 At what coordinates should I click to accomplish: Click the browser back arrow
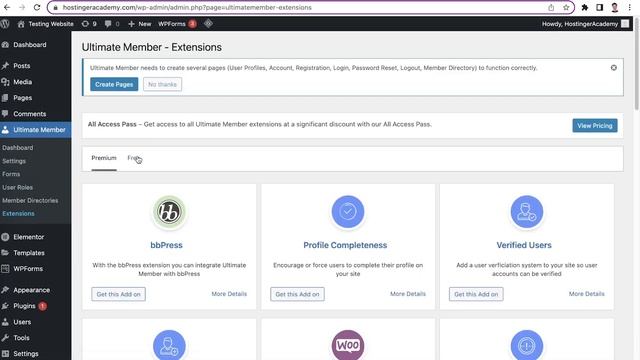7,7
